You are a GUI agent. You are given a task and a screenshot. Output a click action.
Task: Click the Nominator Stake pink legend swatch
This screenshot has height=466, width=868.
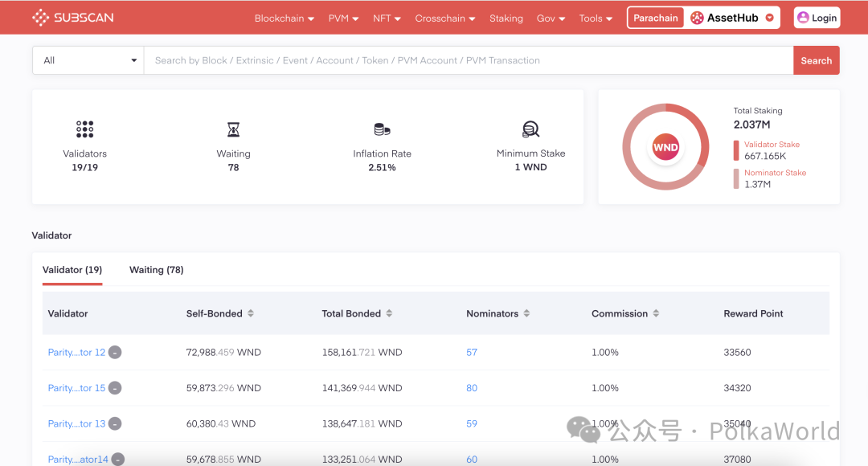tap(736, 178)
